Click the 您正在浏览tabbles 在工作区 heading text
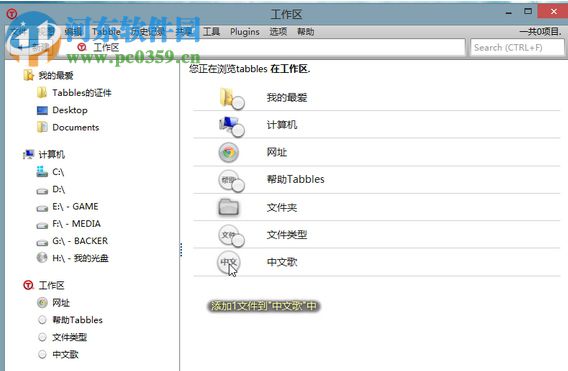The height and width of the screenshot is (371, 568). 250,68
